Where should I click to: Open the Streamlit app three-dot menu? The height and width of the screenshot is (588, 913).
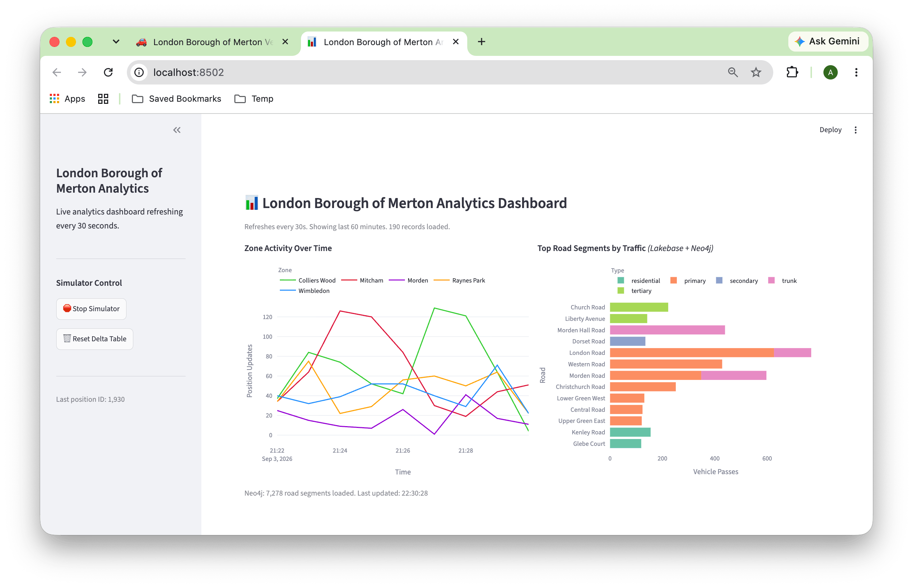click(855, 130)
